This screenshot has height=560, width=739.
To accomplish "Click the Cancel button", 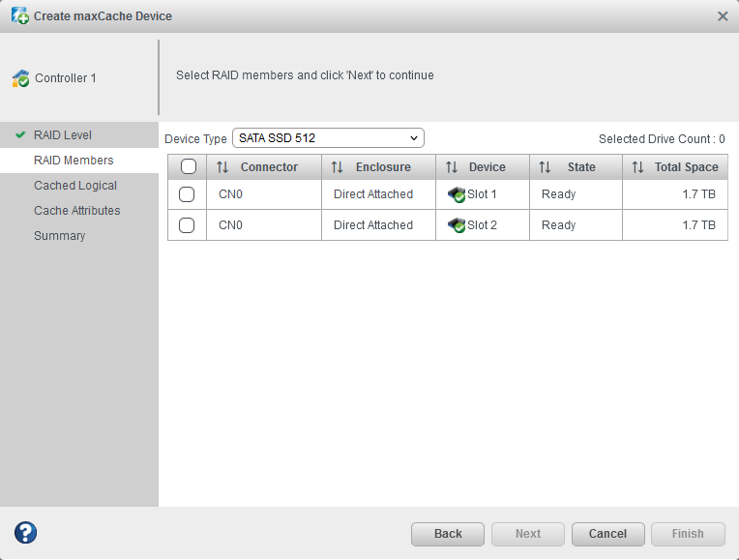I will (607, 534).
